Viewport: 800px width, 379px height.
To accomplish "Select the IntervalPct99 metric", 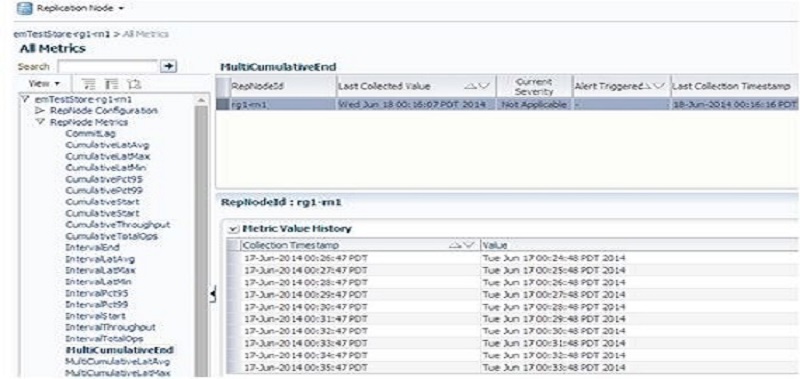I will (96, 305).
